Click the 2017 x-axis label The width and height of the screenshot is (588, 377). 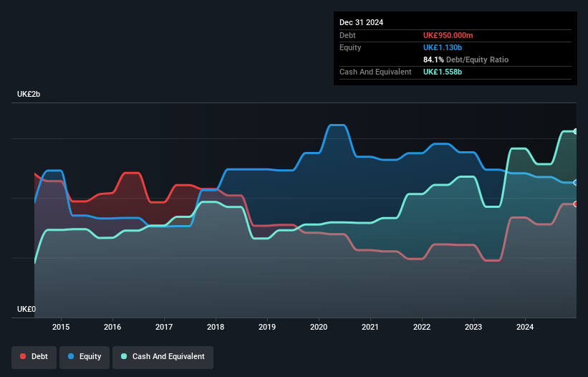coord(164,327)
